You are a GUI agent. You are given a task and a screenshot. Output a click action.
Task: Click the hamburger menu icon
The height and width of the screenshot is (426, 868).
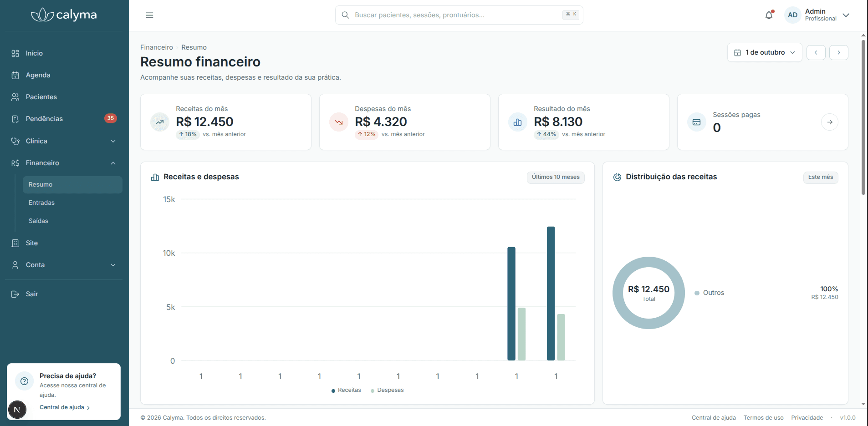(x=149, y=15)
